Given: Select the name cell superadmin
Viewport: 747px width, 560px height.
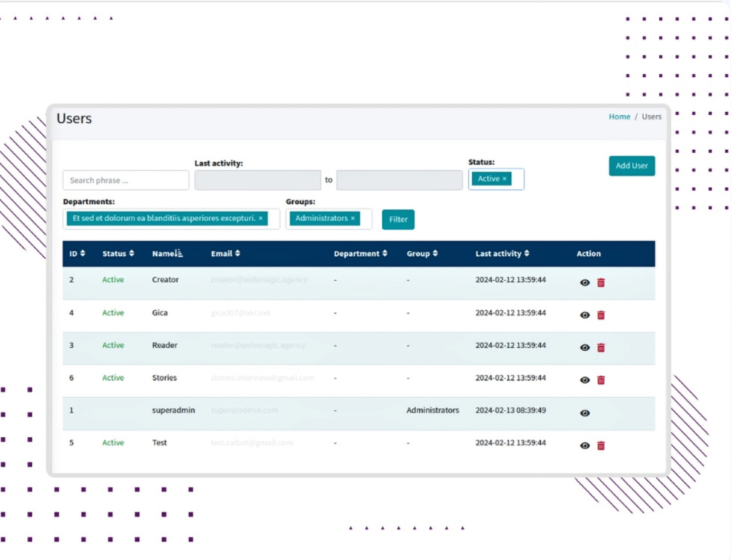Looking at the screenshot, I should tap(173, 410).
